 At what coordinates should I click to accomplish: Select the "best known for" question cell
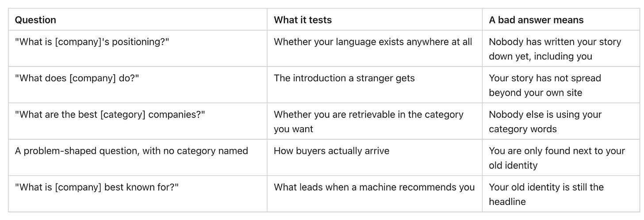click(x=138, y=194)
